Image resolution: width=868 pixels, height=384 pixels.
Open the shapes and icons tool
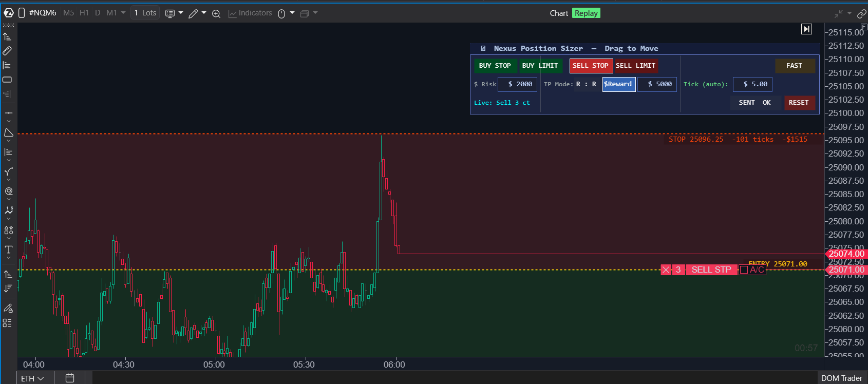point(8,230)
